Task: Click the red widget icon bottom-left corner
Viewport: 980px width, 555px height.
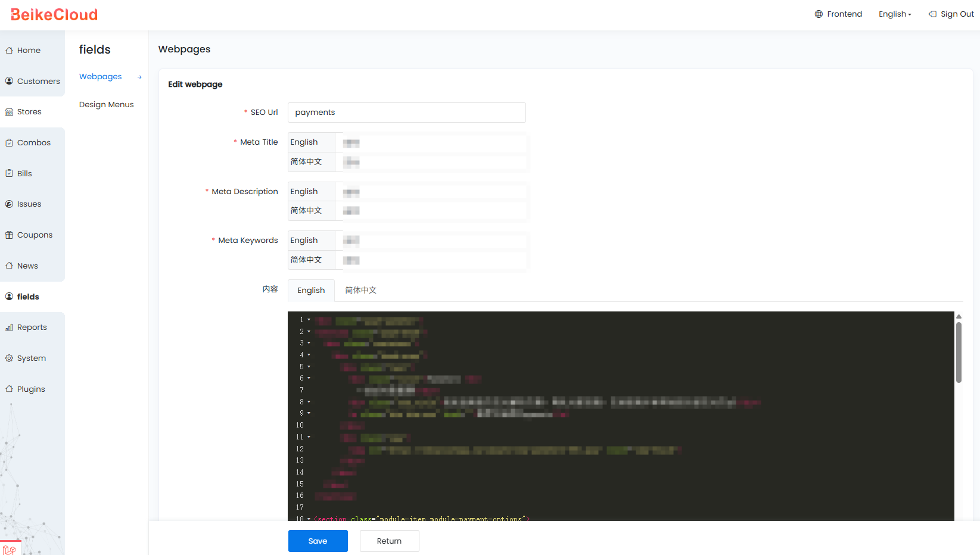Action: [x=10, y=548]
